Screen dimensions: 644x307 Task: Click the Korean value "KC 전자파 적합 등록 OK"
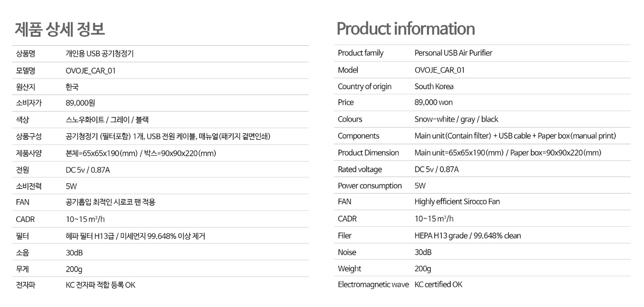point(100,285)
